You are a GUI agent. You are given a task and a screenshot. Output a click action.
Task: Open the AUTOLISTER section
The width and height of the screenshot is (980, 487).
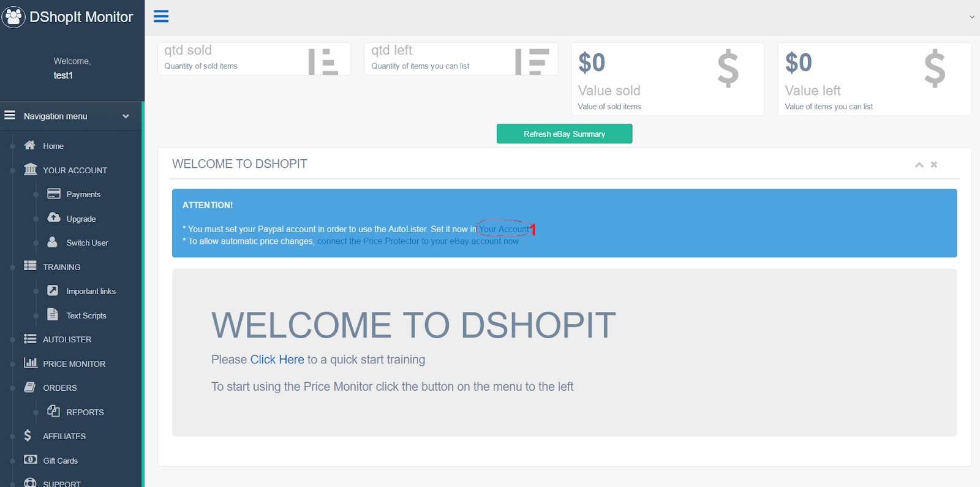[67, 339]
